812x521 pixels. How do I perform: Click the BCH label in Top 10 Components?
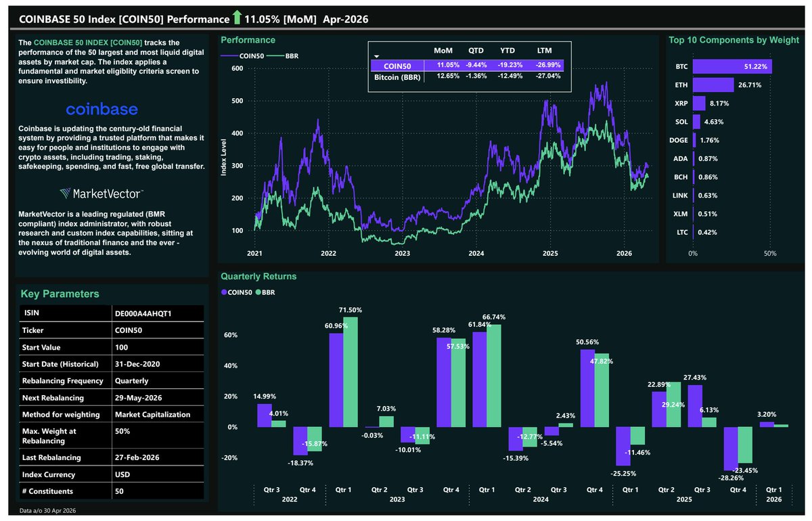click(x=680, y=177)
